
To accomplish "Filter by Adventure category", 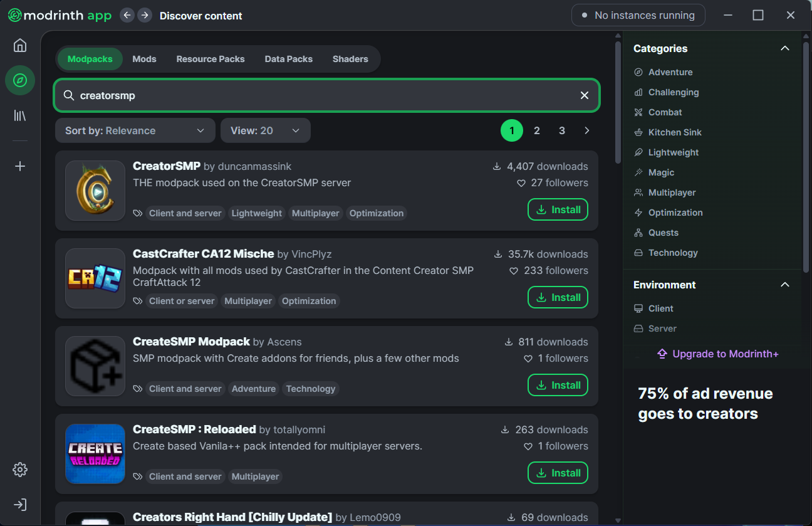I will [670, 72].
